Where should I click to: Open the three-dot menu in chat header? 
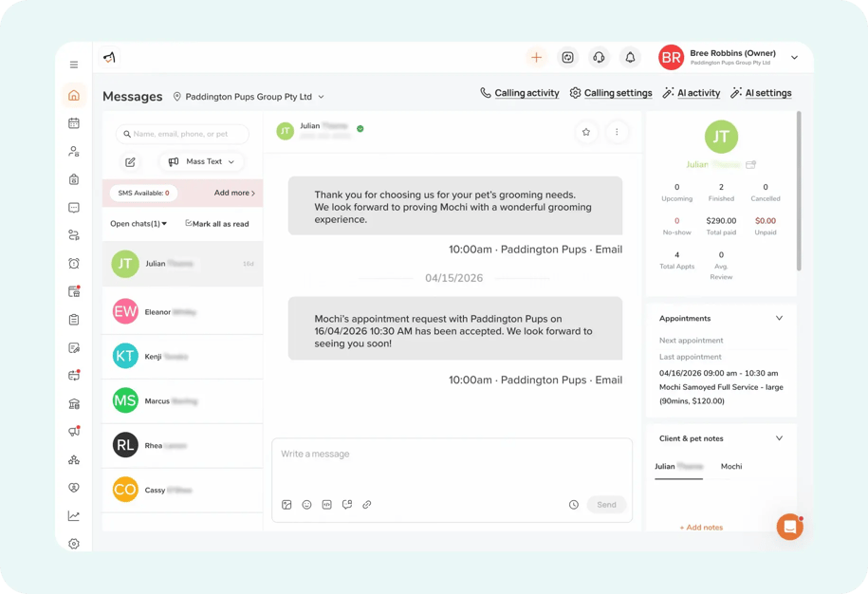617,132
